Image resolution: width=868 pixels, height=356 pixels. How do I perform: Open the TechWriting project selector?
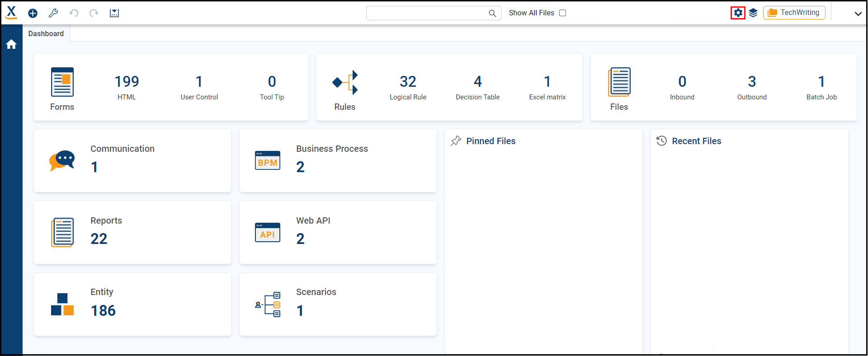(x=794, y=13)
